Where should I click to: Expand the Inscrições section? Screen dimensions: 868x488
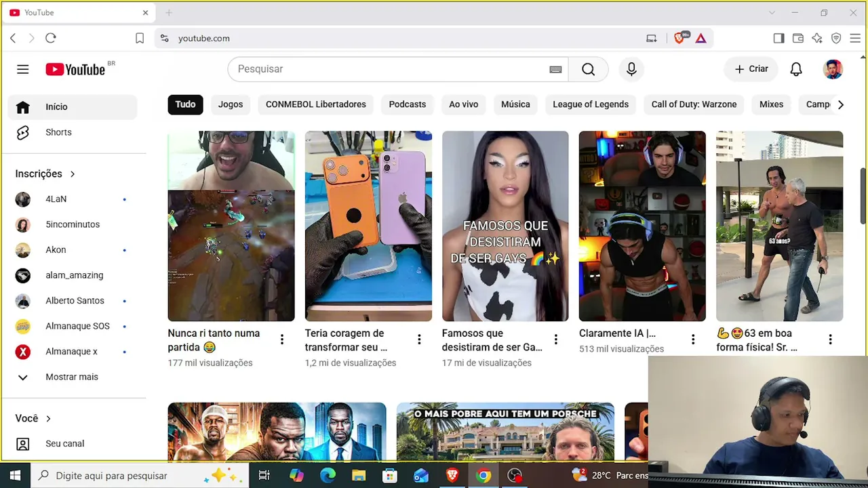tap(45, 174)
